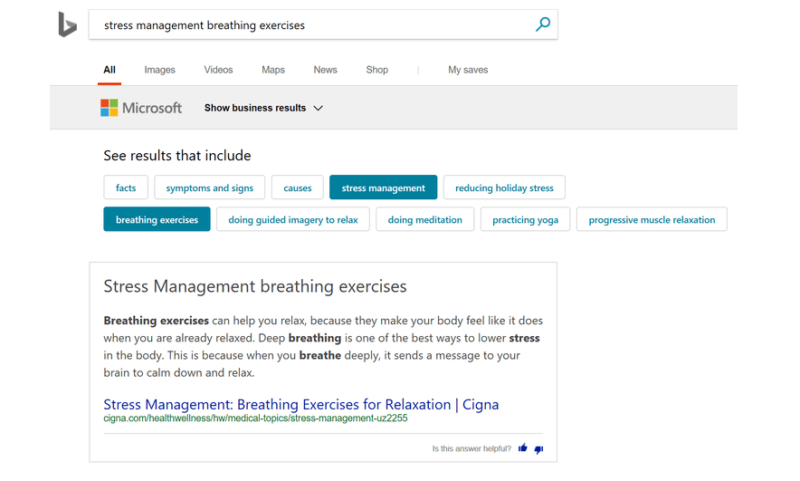Open the Maps tab

pyautogui.click(x=273, y=70)
